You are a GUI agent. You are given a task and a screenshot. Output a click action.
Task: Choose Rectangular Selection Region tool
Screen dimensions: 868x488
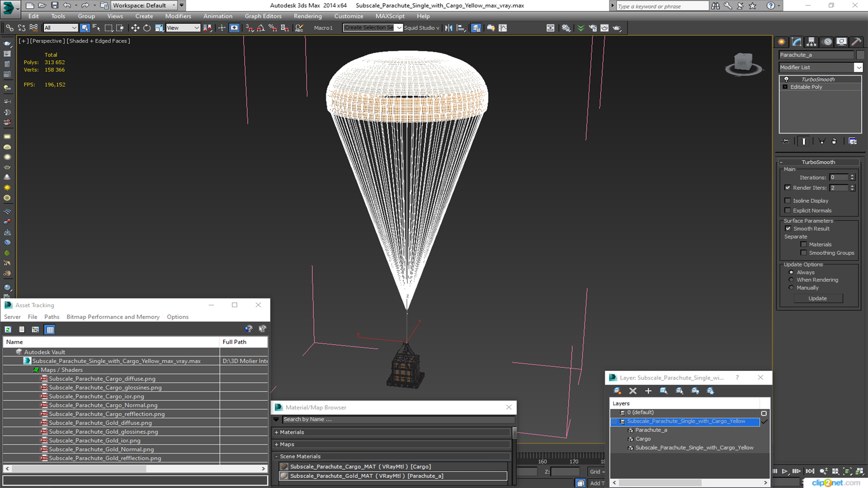tap(108, 28)
